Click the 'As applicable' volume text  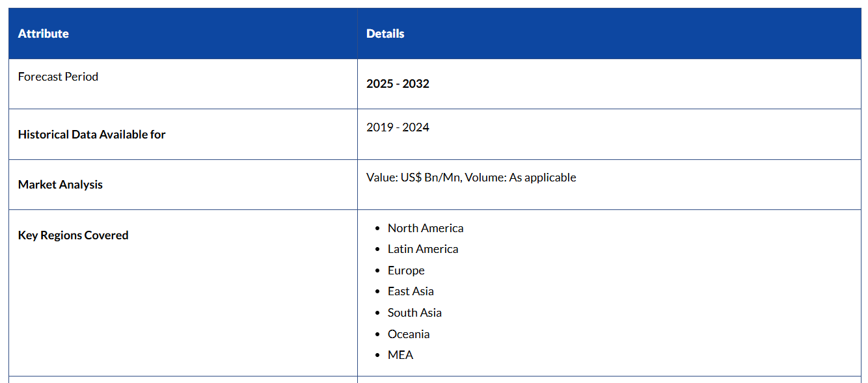542,178
